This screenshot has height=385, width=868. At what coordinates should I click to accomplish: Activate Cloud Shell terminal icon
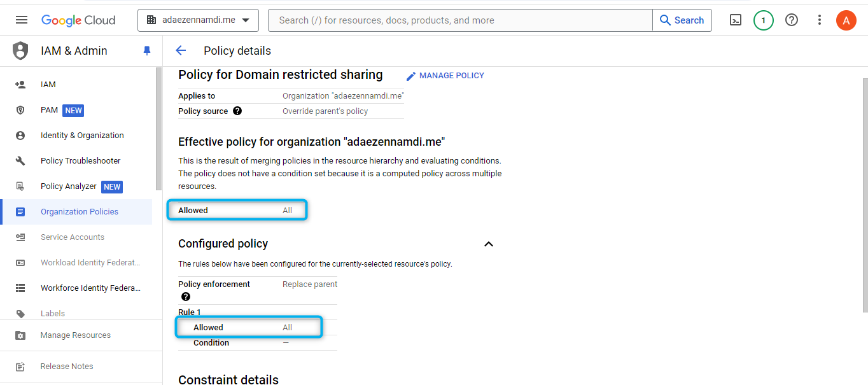click(735, 20)
